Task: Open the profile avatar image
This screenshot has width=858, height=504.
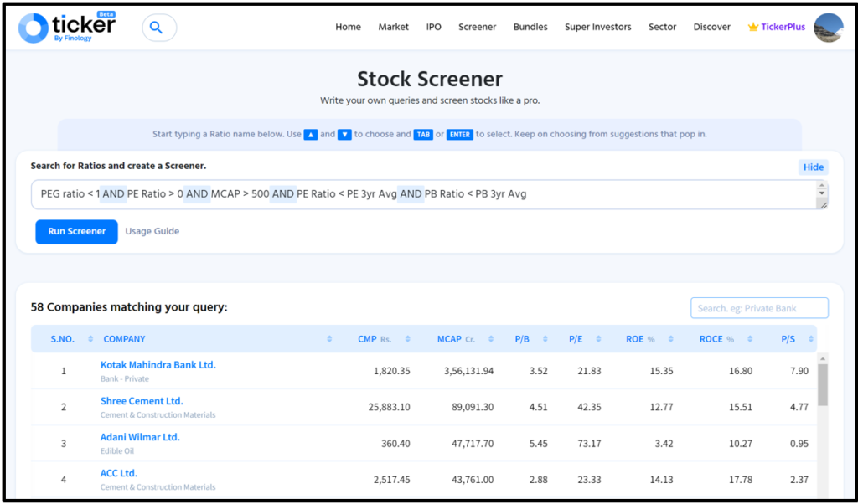Action: 828,27
